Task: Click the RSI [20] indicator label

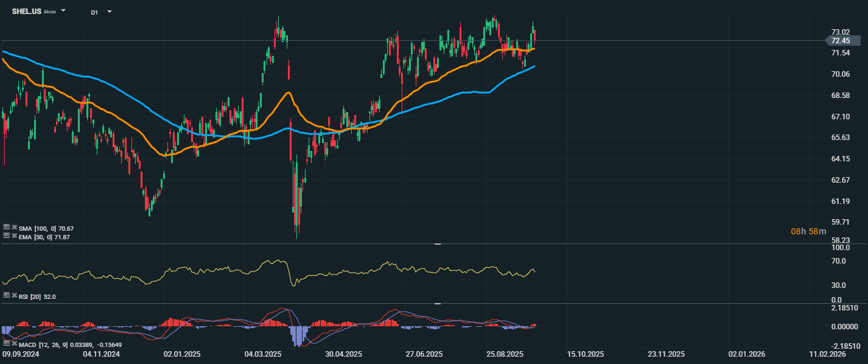Action: (37, 296)
